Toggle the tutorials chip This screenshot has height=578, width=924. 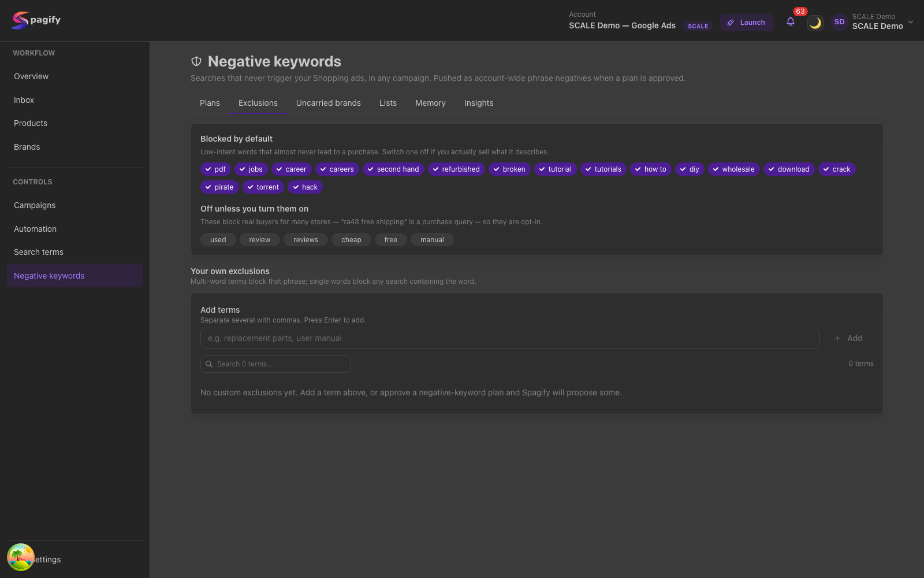click(x=603, y=169)
